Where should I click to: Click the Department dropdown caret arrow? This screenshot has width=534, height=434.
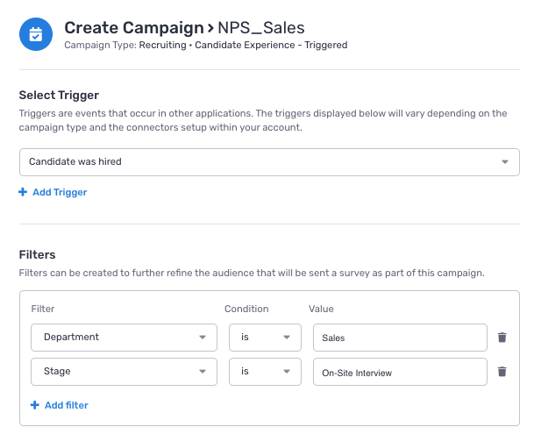pos(203,337)
